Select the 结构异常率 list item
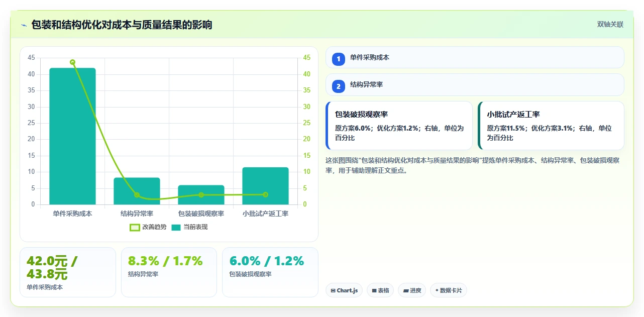This screenshot has width=644, height=317. pos(475,84)
